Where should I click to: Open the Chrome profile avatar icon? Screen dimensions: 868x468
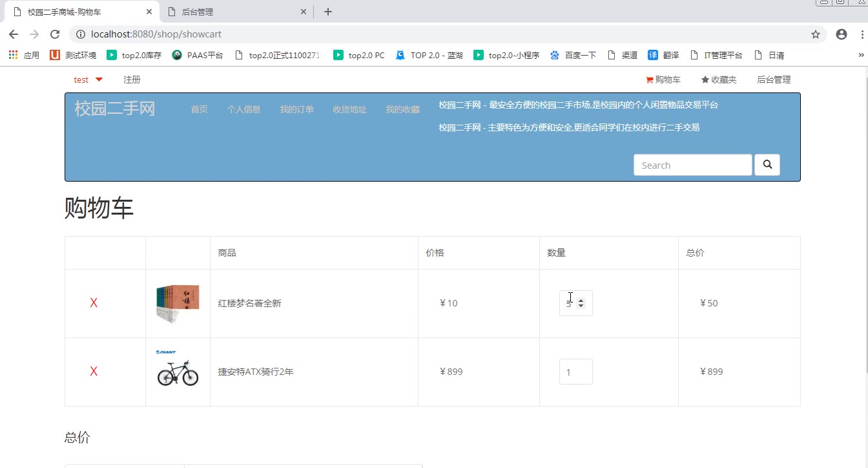pos(841,34)
